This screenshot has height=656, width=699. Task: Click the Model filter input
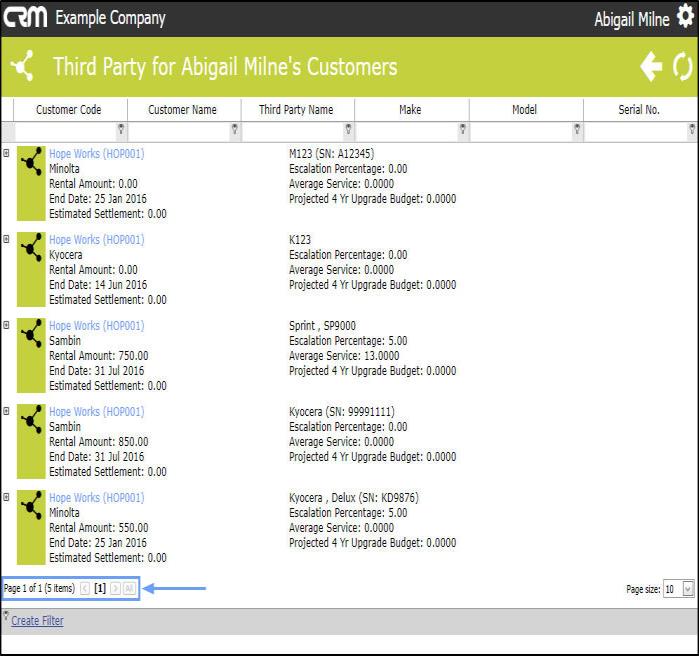pyautogui.click(x=522, y=132)
